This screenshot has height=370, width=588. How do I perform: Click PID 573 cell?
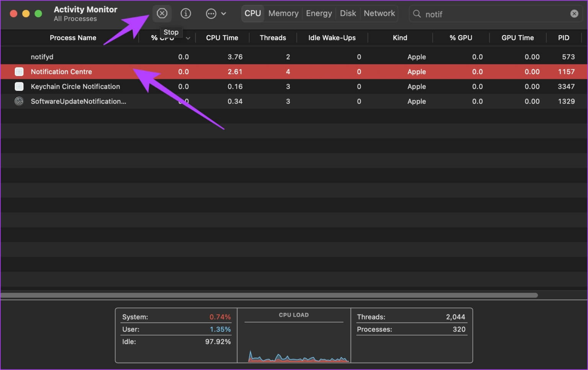pyautogui.click(x=568, y=57)
